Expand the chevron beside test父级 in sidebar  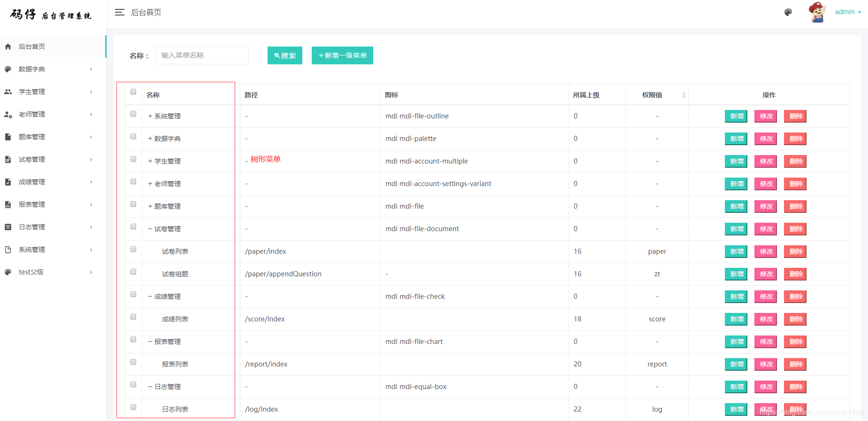91,272
